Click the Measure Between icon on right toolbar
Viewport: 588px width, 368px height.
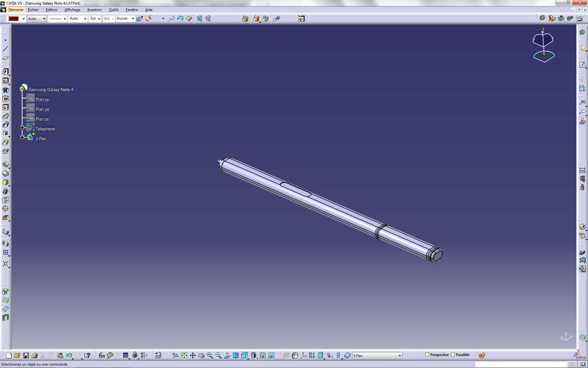click(x=582, y=170)
